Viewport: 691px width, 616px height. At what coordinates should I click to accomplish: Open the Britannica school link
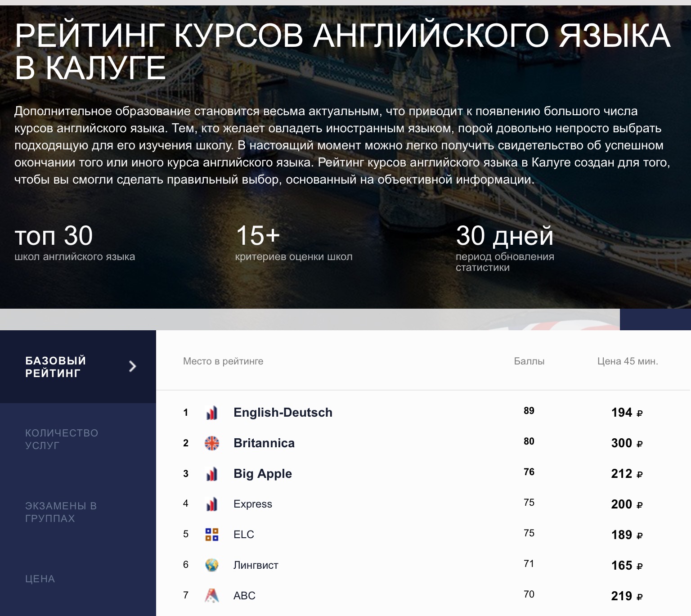click(x=264, y=443)
